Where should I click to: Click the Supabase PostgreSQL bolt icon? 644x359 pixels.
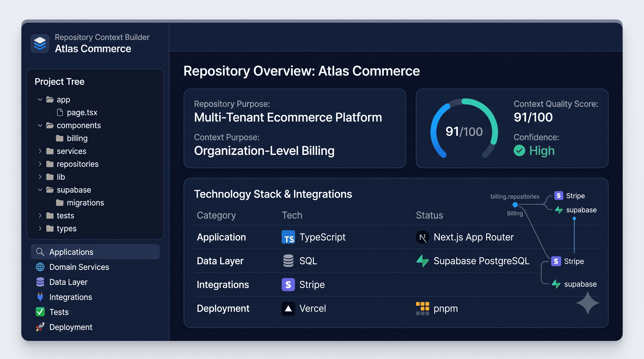[x=422, y=261]
